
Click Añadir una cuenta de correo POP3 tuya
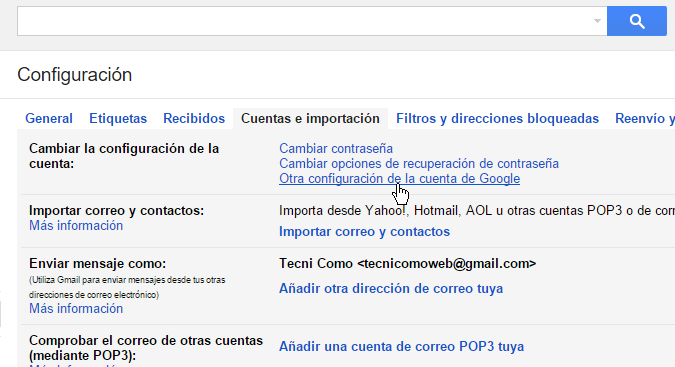click(401, 346)
